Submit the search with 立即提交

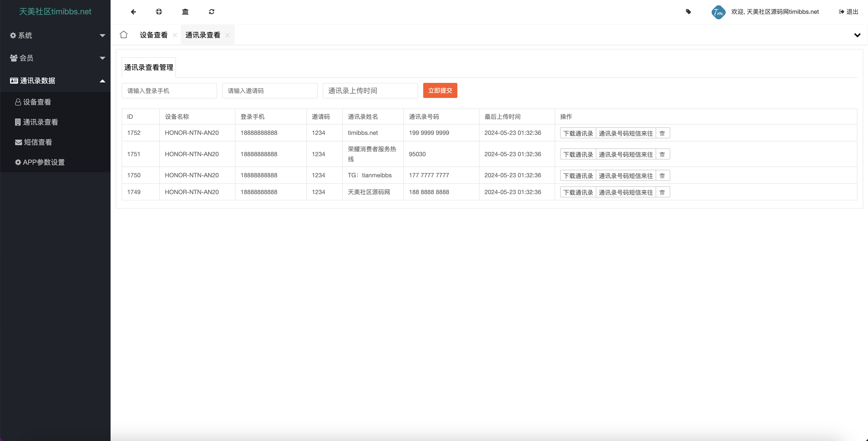pyautogui.click(x=440, y=90)
